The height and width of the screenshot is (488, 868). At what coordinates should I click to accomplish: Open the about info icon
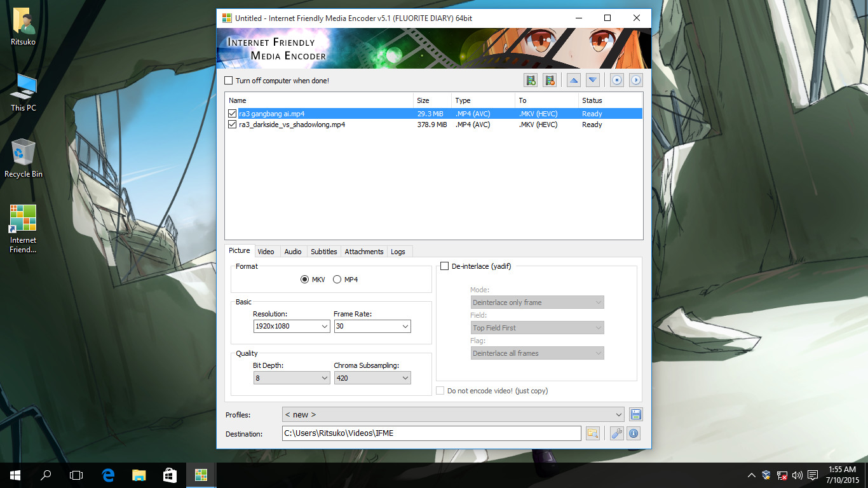point(634,433)
